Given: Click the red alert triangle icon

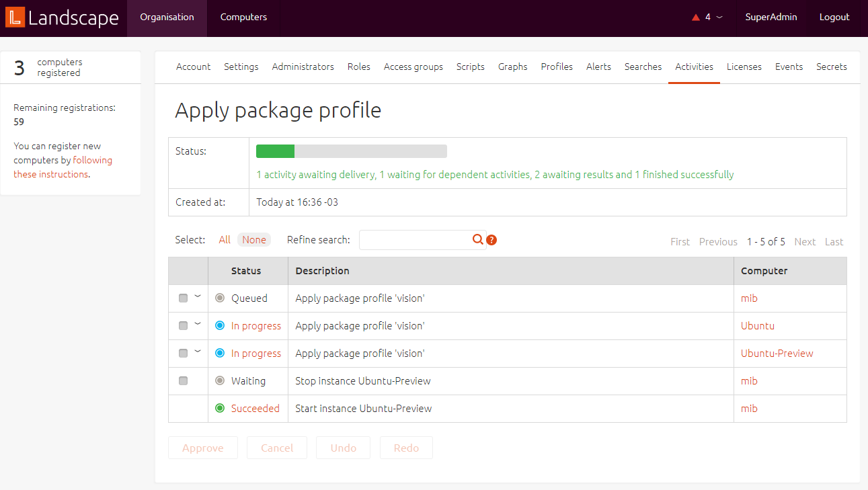Looking at the screenshot, I should click(x=696, y=17).
